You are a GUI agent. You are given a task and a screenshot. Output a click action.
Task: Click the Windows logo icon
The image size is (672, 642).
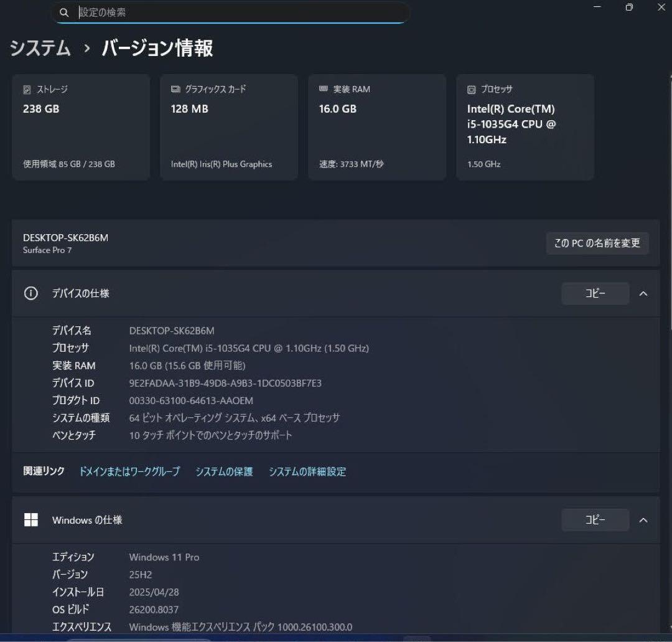point(31,520)
